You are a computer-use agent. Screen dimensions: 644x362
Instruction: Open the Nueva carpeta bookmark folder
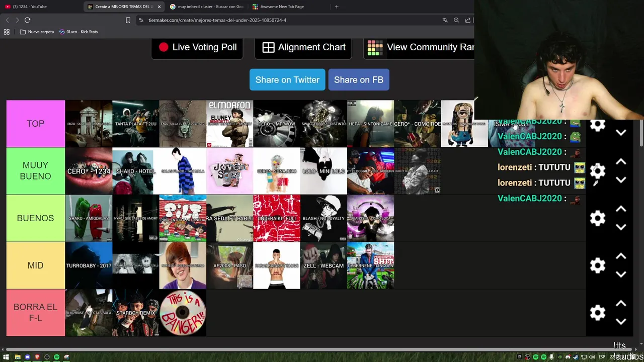click(37, 32)
